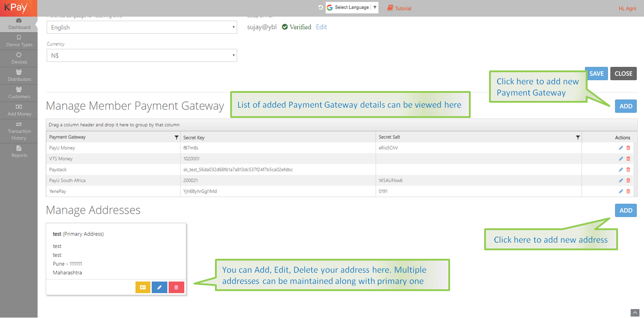Click the scroll-to-top arrow icon

point(635,313)
